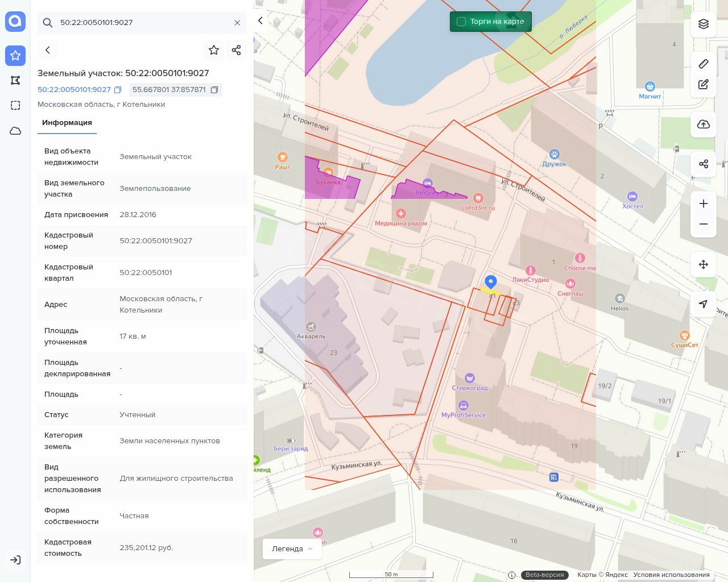Add this land plot to favorites
This screenshot has height=582, width=728.
pyautogui.click(x=214, y=50)
